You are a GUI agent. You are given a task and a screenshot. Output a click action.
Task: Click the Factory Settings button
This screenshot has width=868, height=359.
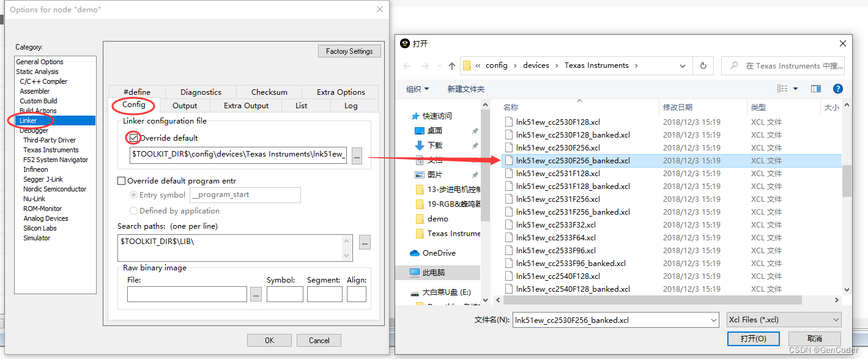point(349,51)
